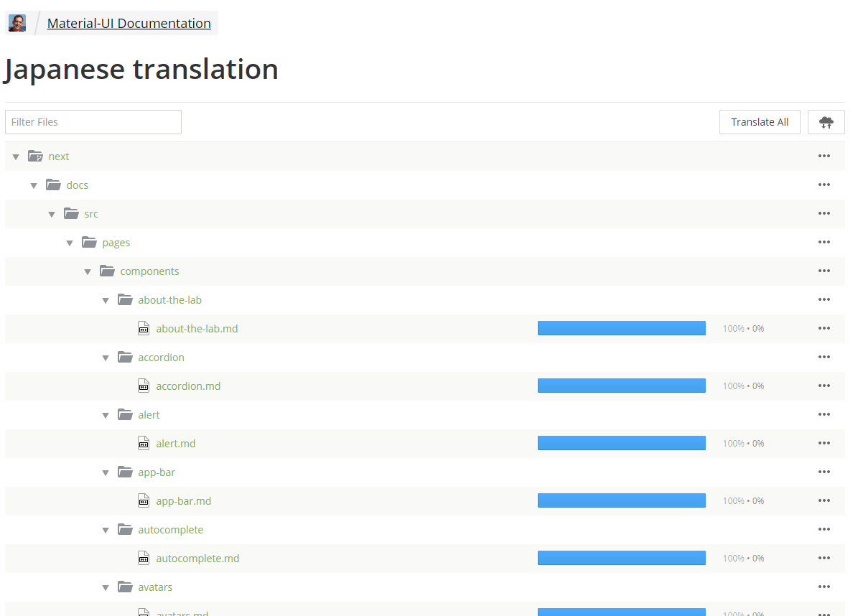Click the next branch folder icon
The image size is (858, 616).
point(36,157)
